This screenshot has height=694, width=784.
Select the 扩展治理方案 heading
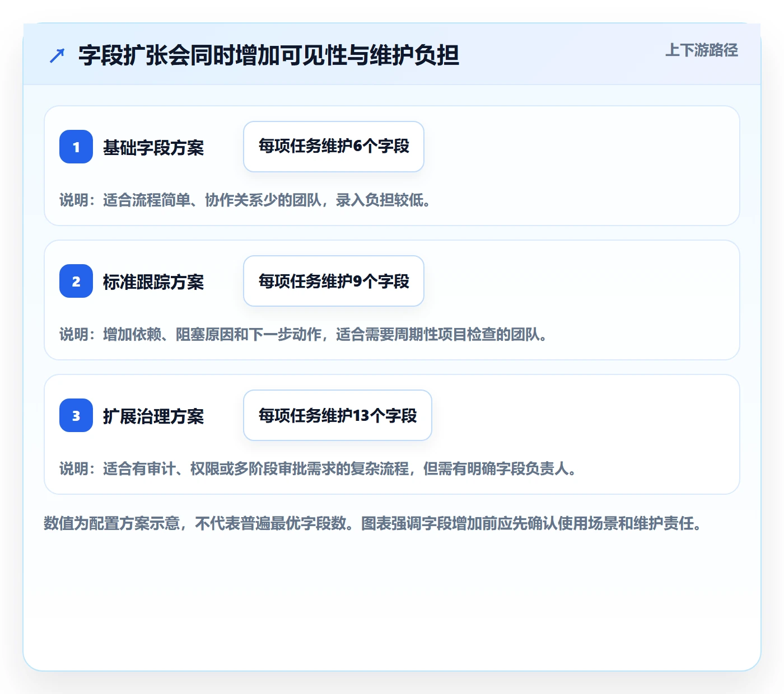[153, 416]
